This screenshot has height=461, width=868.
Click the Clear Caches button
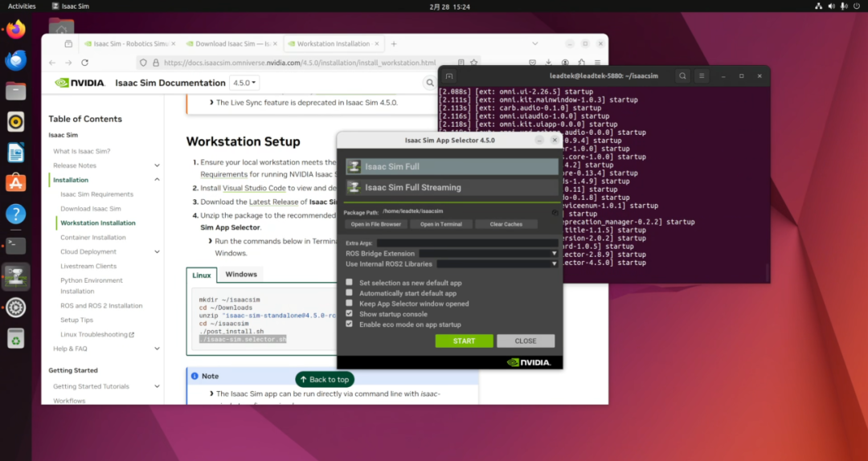[506, 224]
